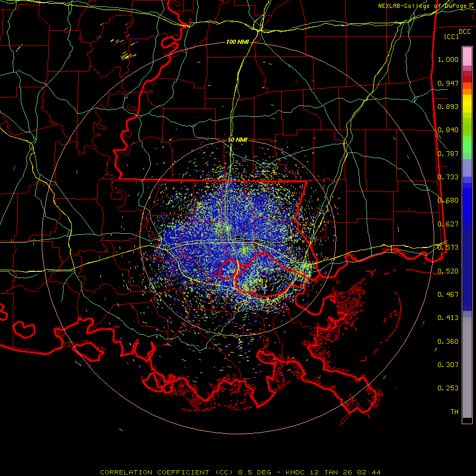
Task: Click the CORRELATION COEFFICIENT caption at the bottom
Action: point(240,472)
